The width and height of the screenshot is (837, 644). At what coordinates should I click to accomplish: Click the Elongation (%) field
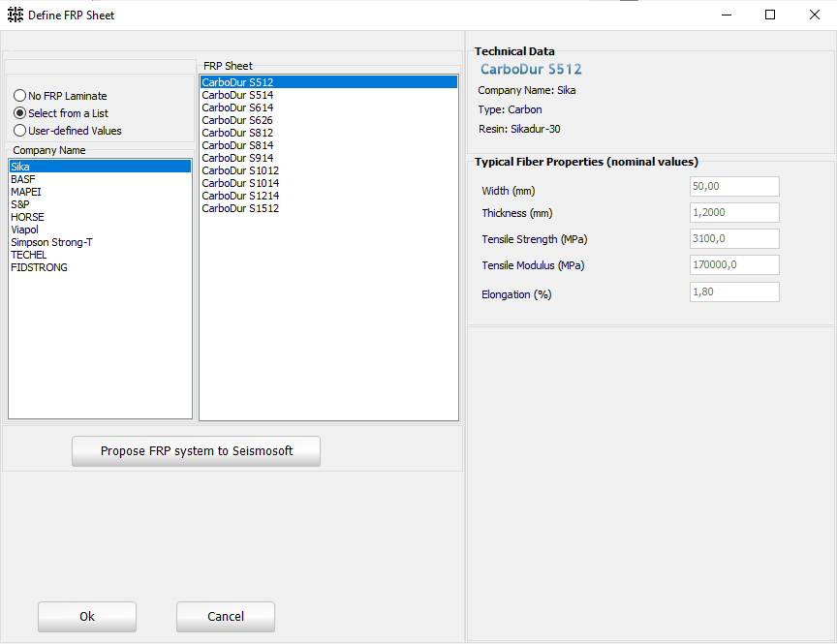tap(734, 291)
